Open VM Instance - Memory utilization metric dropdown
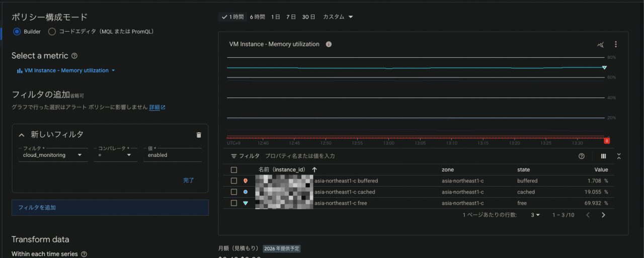 [66, 71]
